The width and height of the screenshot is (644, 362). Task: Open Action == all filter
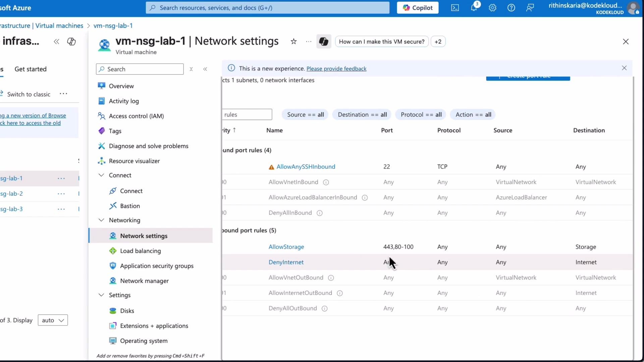tap(473, 115)
